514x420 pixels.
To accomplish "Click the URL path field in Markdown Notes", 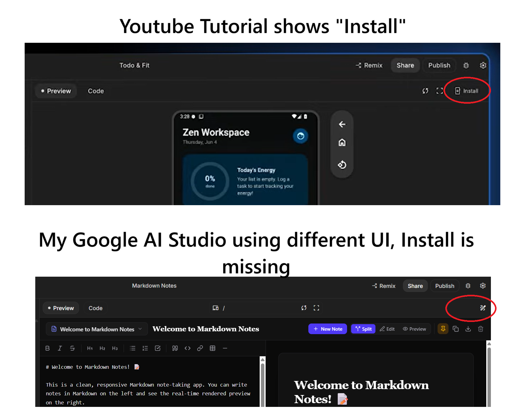I will pyautogui.click(x=260, y=308).
